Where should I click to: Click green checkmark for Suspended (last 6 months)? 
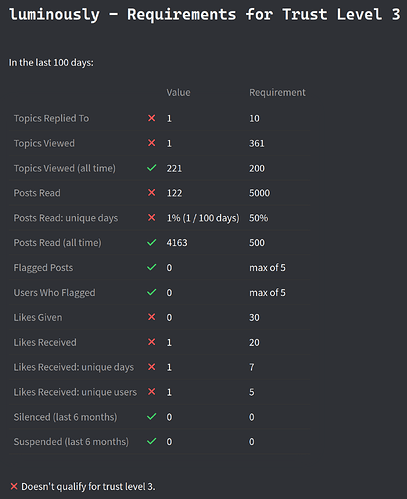(152, 441)
